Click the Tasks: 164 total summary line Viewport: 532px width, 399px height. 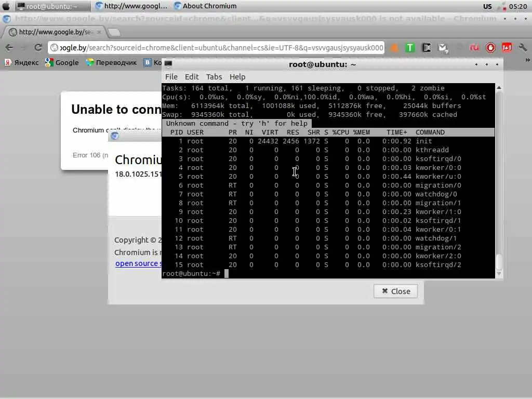click(x=303, y=88)
